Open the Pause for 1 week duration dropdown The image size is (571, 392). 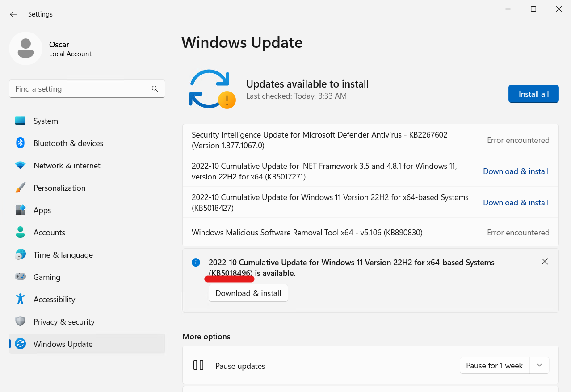539,365
